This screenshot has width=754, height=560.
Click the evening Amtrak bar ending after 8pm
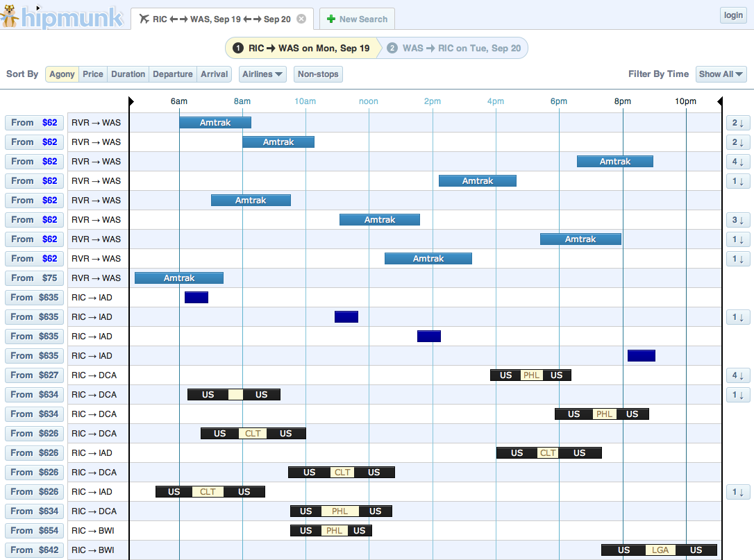pyautogui.click(x=615, y=162)
